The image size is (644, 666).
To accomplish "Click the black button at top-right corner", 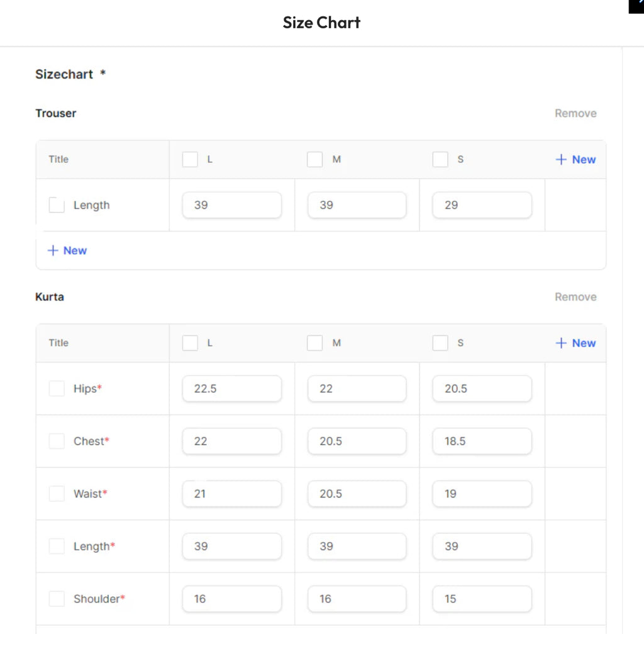I will (x=636, y=6).
